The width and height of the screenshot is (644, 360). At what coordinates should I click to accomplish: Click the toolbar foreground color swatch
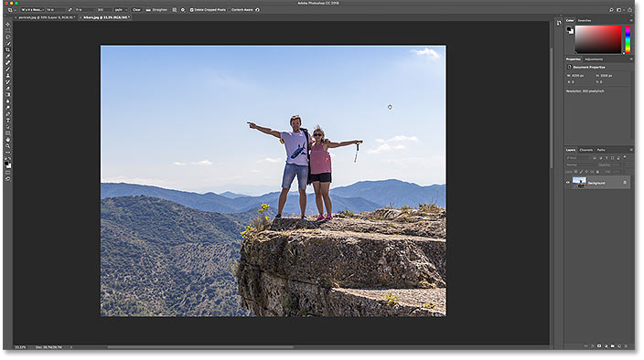(6, 164)
